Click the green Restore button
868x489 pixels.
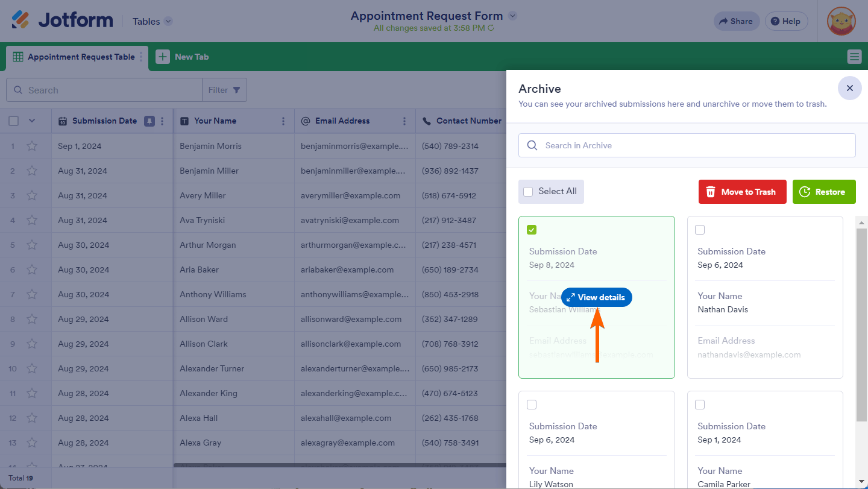point(824,192)
